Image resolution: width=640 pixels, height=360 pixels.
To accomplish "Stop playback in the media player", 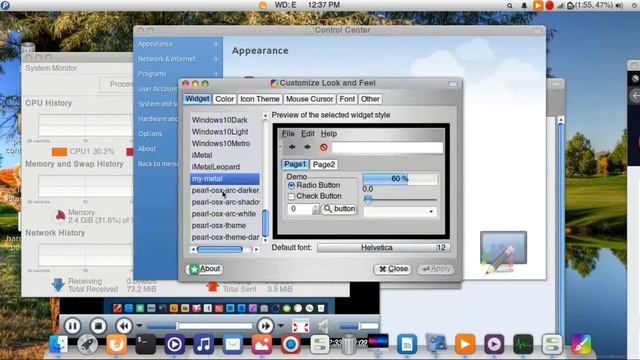I will (98, 326).
